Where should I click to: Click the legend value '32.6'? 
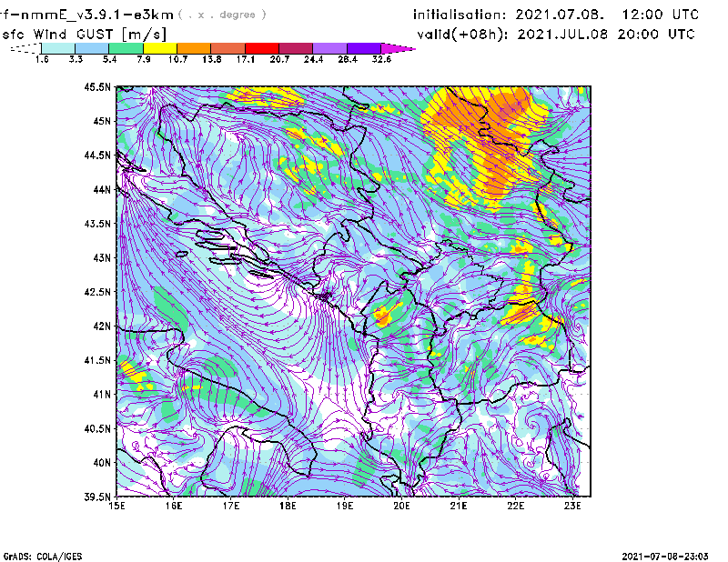point(381,59)
